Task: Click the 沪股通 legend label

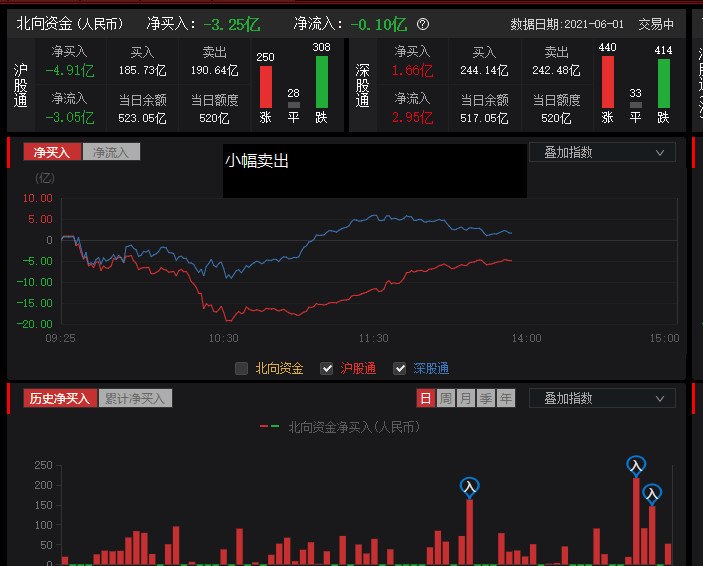Action: tap(358, 369)
